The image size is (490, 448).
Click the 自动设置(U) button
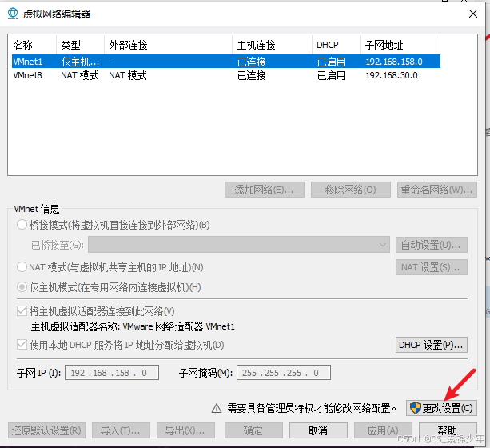point(432,245)
